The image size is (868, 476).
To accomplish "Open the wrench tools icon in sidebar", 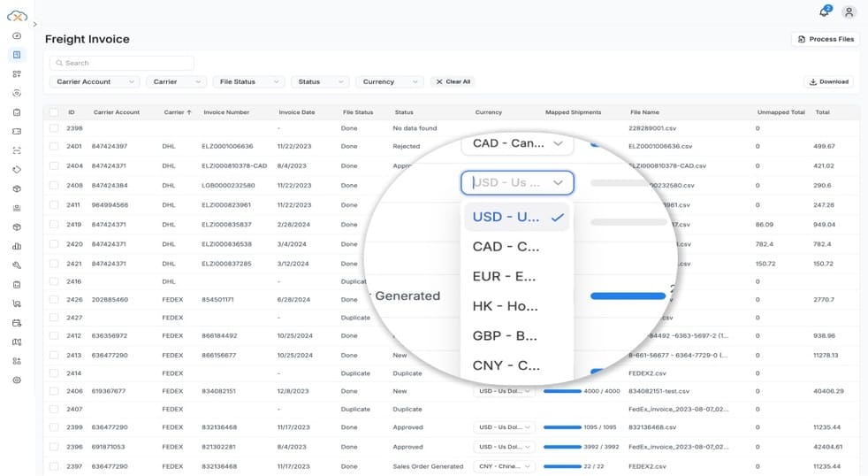I will [x=17, y=265].
